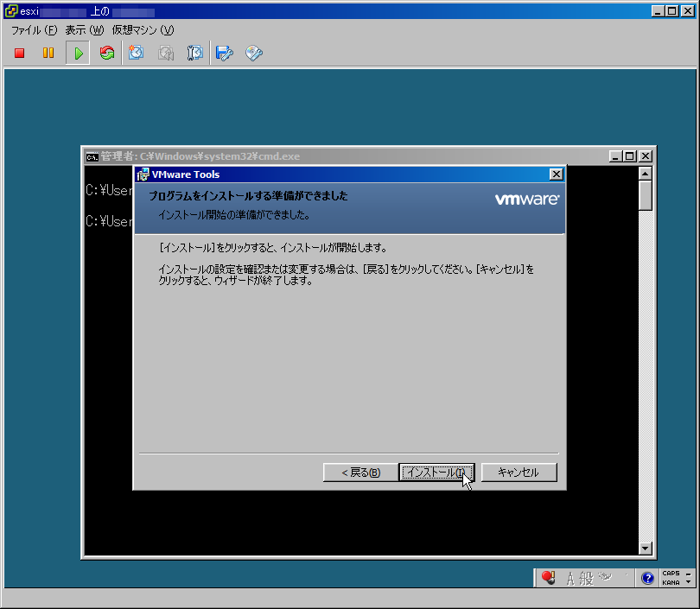700x609 pixels.
Task: Click the orange Suspend pause icon
Action: (x=48, y=53)
